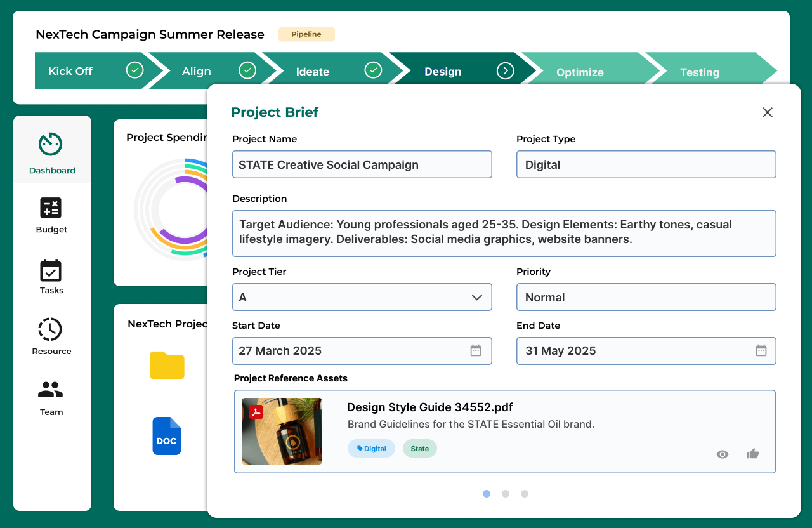Toggle the eye preview icon for style guide
This screenshot has height=528, width=812.
tap(722, 454)
